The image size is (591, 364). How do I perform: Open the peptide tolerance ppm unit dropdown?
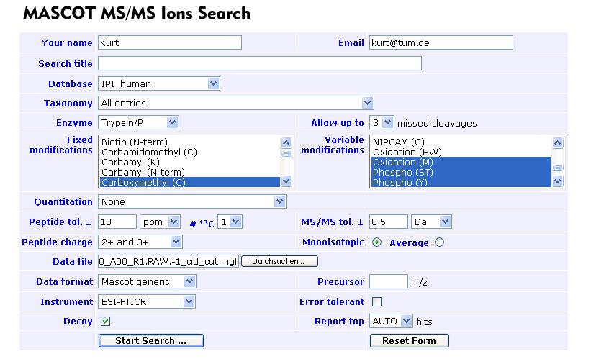click(160, 222)
